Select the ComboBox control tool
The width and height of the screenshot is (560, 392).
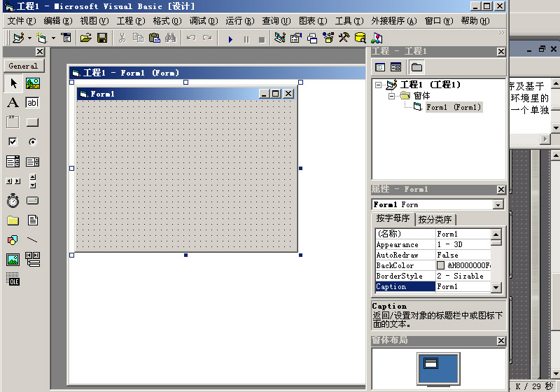click(13, 162)
